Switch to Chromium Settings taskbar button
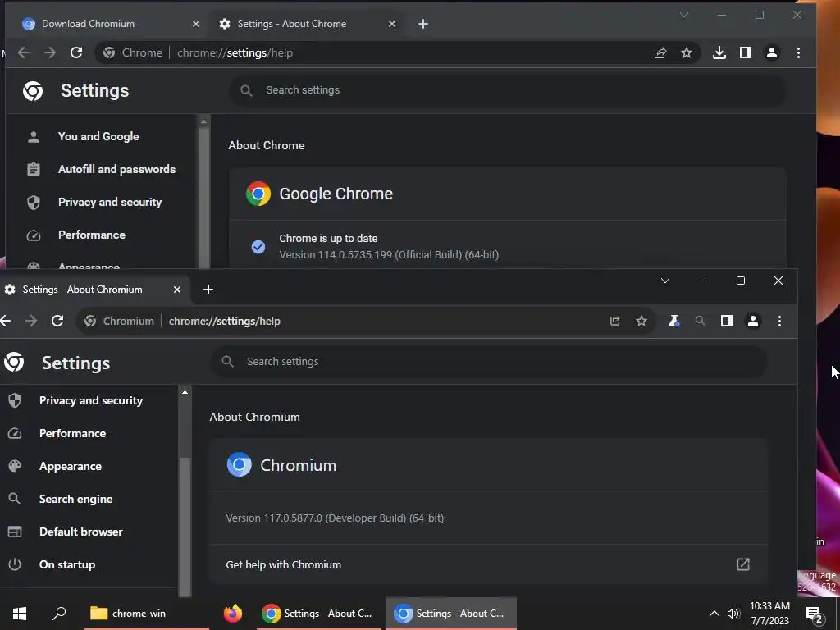The width and height of the screenshot is (840, 630). click(x=450, y=614)
